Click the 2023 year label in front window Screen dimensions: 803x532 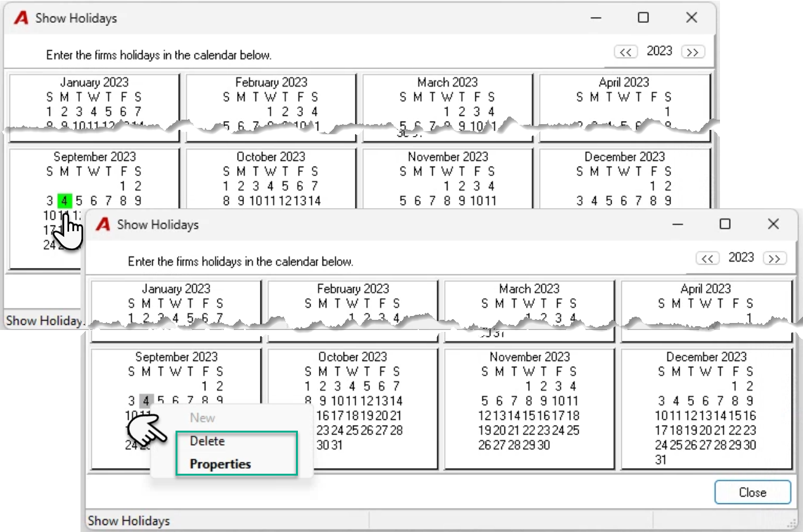[x=741, y=257]
